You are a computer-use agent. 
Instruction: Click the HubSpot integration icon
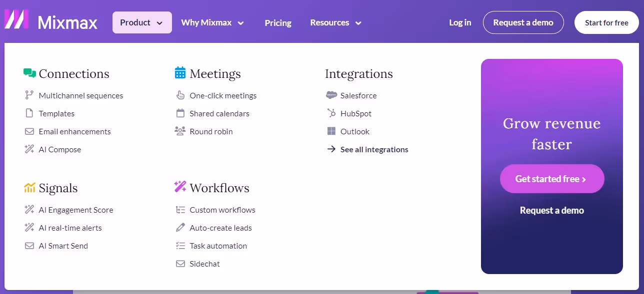331,113
